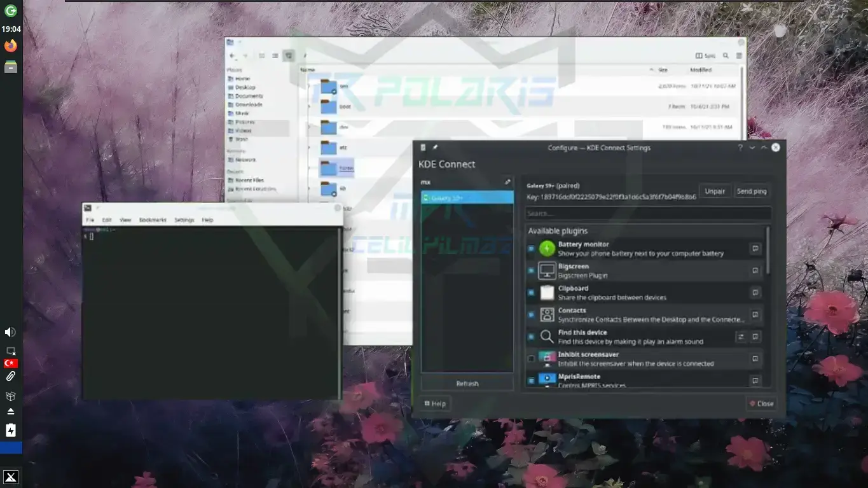The height and width of the screenshot is (488, 868).
Task: Expand the dev folder tree arrow
Action: (310, 127)
